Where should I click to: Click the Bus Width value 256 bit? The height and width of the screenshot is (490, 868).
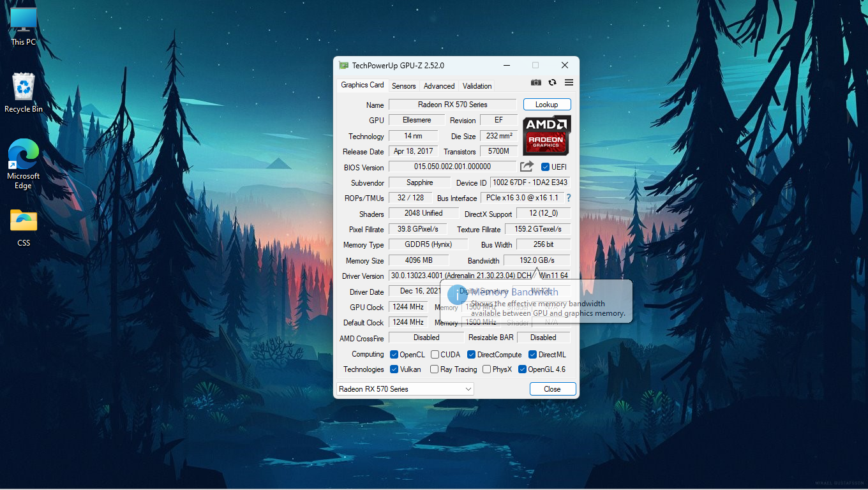(543, 244)
